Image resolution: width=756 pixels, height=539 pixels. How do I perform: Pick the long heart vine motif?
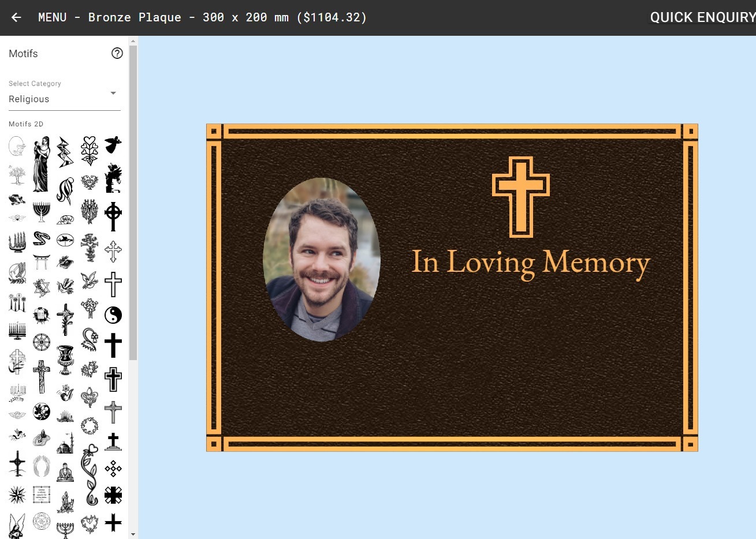(x=90, y=475)
